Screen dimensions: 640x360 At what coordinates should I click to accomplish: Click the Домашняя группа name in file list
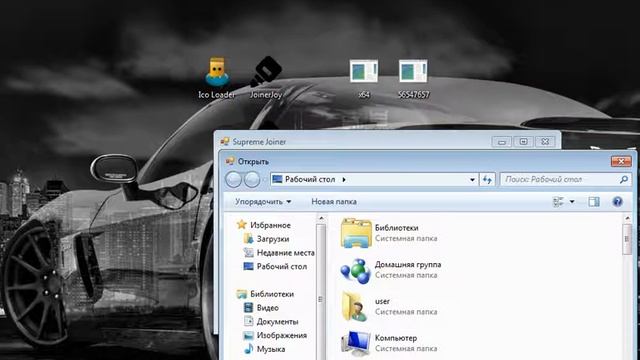tap(408, 264)
